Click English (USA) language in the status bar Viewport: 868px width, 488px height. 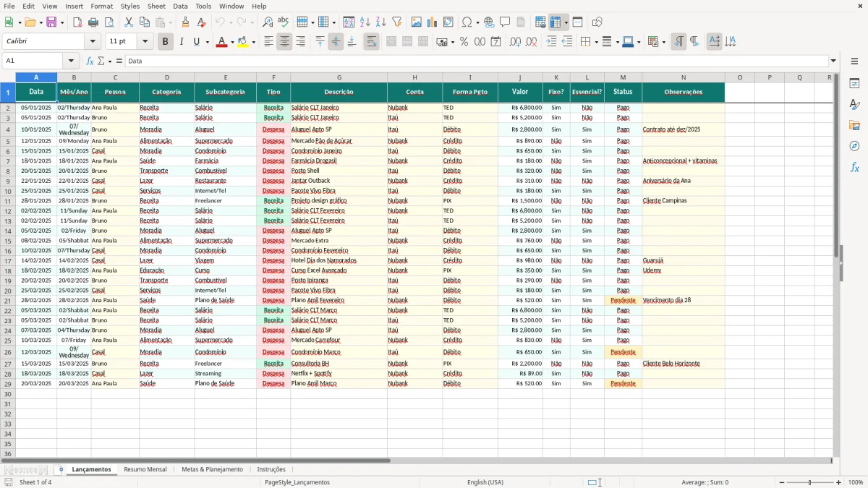(485, 482)
